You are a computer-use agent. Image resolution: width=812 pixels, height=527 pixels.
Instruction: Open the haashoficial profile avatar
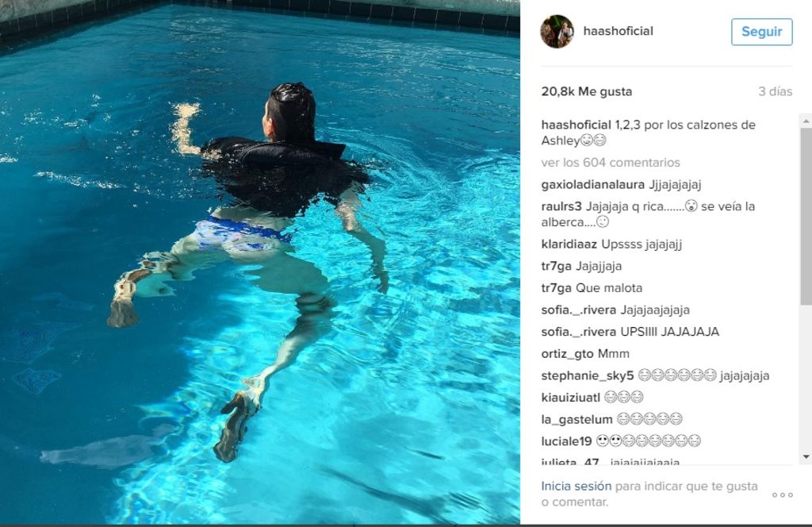click(557, 31)
